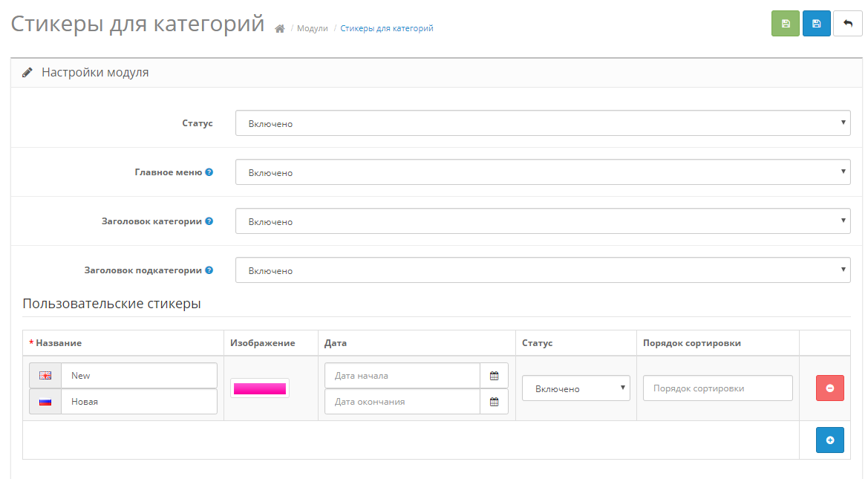Open the top Статус dropdown
868x479 pixels.
click(542, 123)
